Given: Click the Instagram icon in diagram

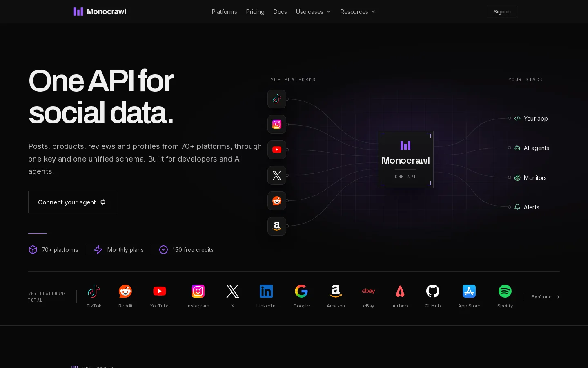Looking at the screenshot, I should [277, 124].
